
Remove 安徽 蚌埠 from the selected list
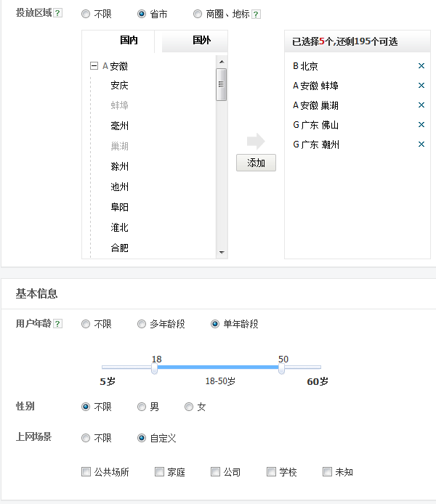pos(421,86)
